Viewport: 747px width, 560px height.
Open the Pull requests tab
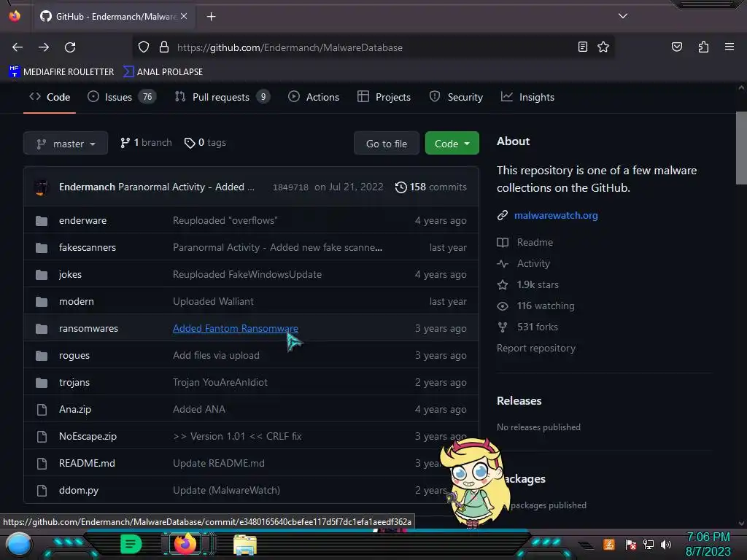[x=222, y=97]
